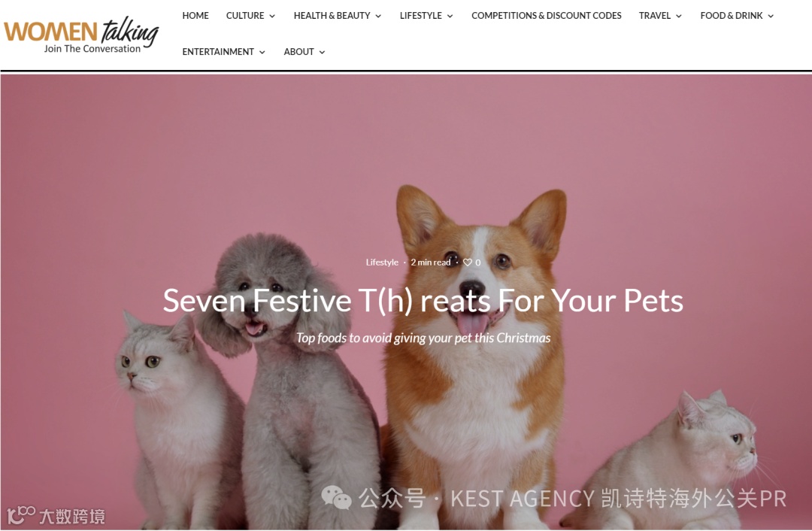Open Competitions & Discount Codes page

coord(547,16)
